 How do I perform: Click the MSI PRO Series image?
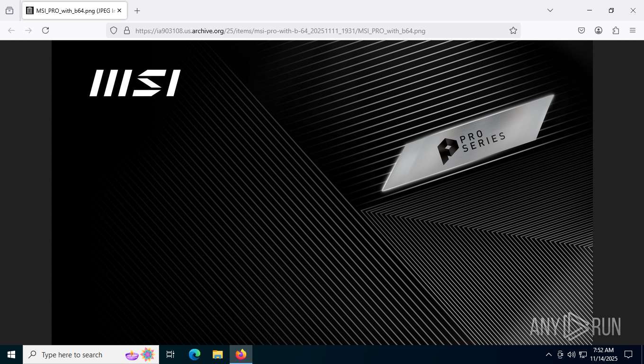click(x=322, y=192)
